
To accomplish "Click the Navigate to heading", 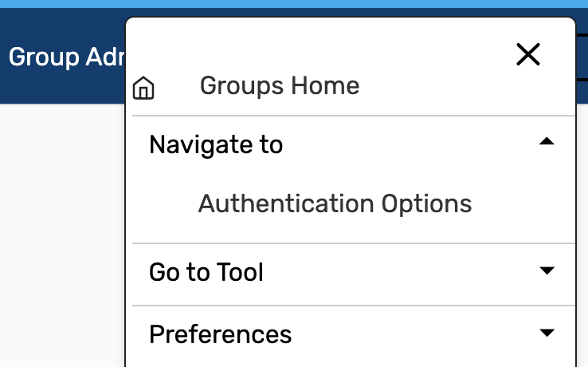I will coord(216,144).
